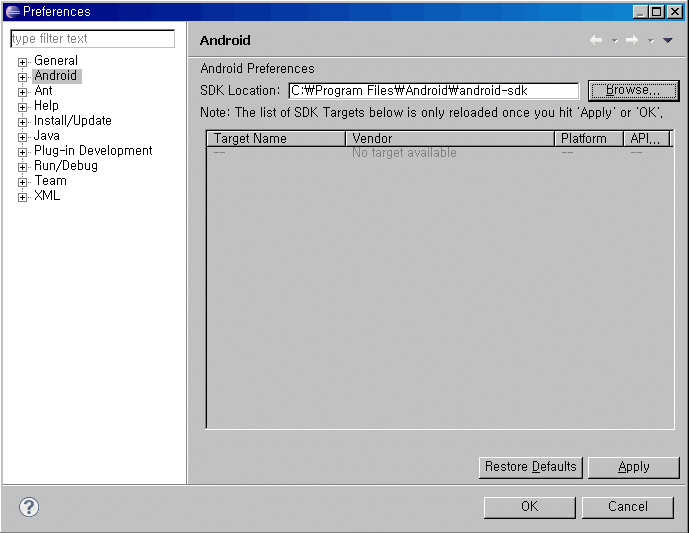Select the 'No target available' row
The width and height of the screenshot is (689, 533).
coord(440,153)
